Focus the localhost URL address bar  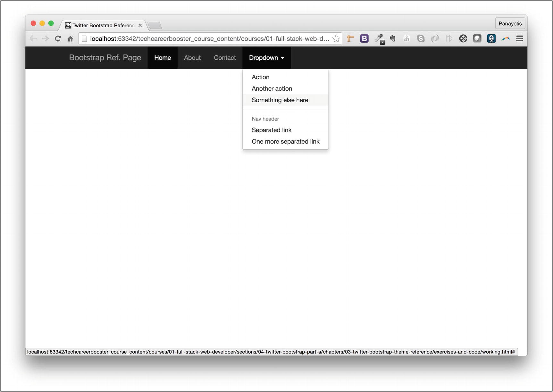pyautogui.click(x=208, y=39)
